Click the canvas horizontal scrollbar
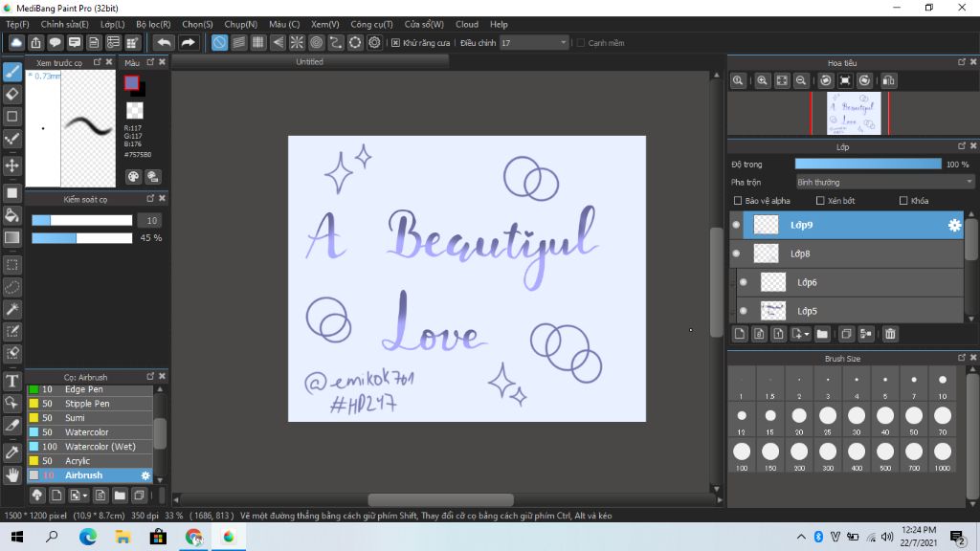 [x=440, y=499]
